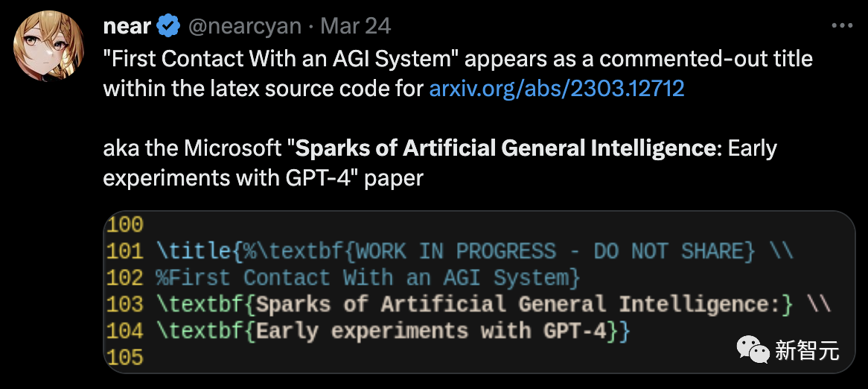The image size is (868, 389).
Task: Click "aka the Microsoft" in the tweet body
Action: (x=194, y=148)
